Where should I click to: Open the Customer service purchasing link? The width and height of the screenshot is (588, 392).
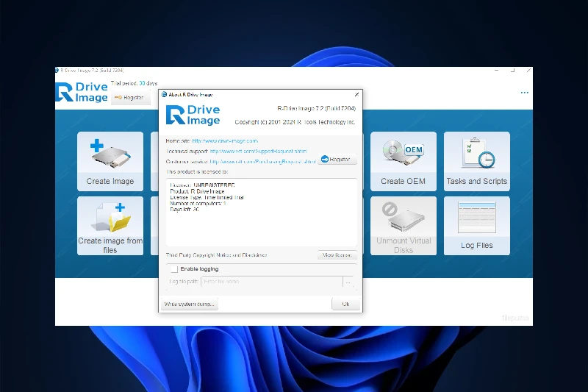coord(262,160)
